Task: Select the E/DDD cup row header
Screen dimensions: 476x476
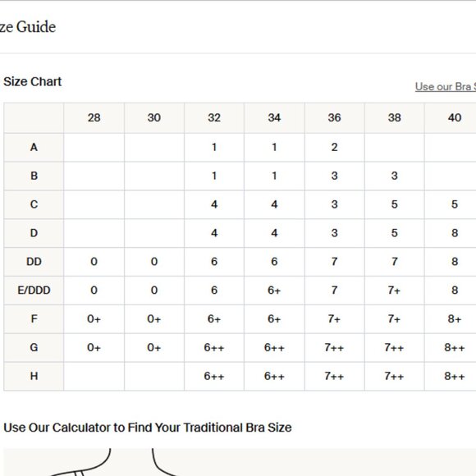Action: 34,291
